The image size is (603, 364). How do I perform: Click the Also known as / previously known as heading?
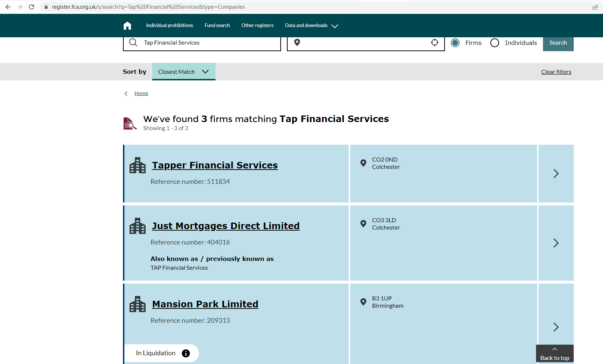click(212, 259)
